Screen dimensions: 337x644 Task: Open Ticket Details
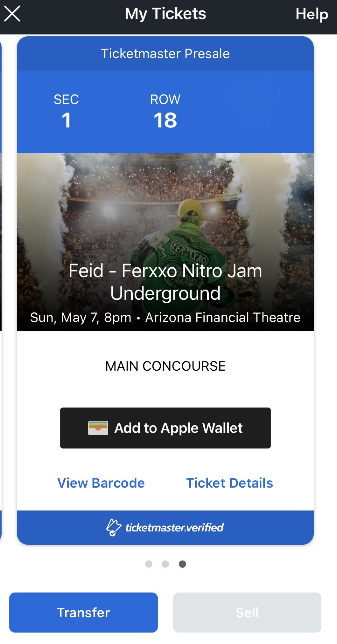click(229, 483)
